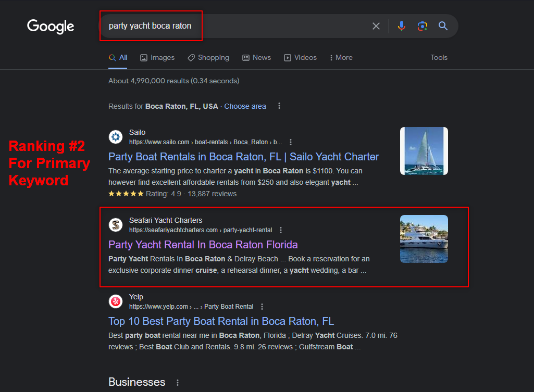This screenshot has width=534, height=392.
Task: Open Google Lens image search icon
Action: (x=423, y=26)
